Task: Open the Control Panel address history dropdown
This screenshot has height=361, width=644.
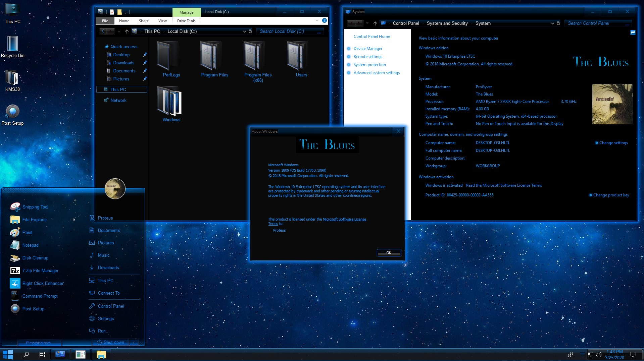Action: pyautogui.click(x=552, y=23)
